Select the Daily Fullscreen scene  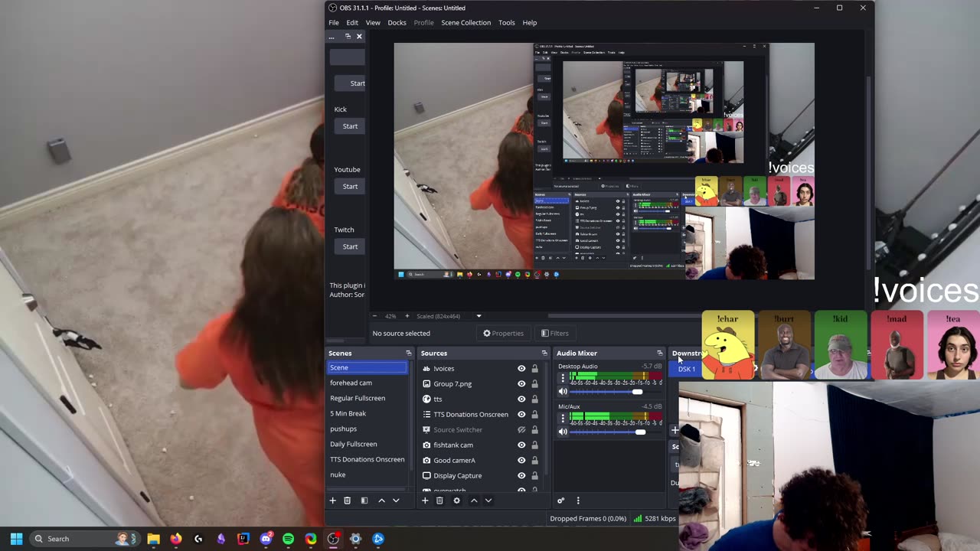tap(367, 444)
